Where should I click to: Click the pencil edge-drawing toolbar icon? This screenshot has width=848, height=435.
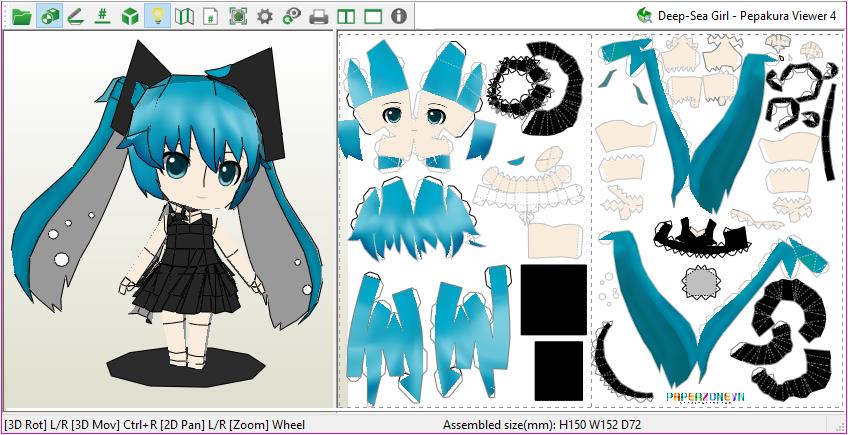[x=75, y=16]
